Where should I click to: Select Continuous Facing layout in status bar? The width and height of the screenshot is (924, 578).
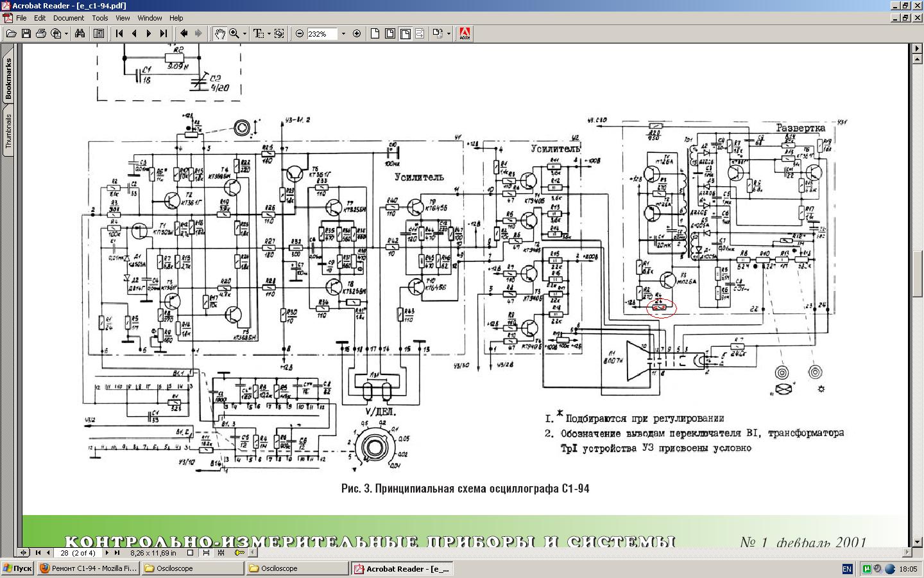click(221, 552)
